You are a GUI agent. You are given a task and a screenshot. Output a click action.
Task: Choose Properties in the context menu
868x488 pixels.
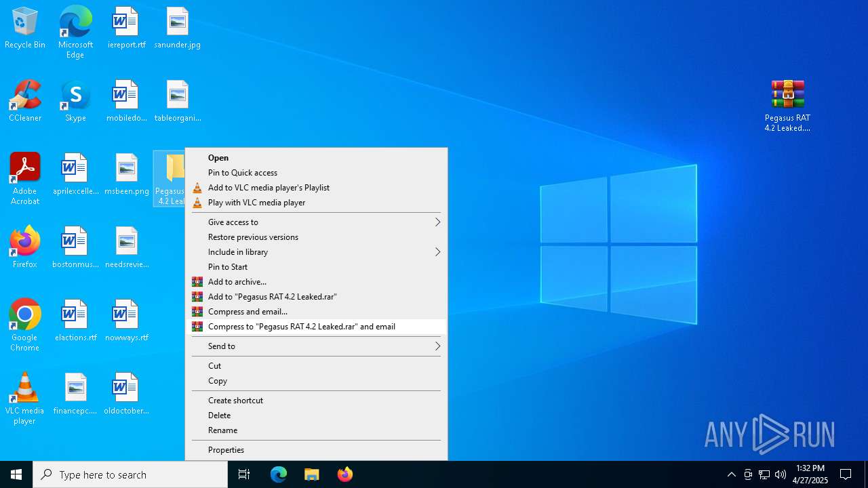point(316,450)
